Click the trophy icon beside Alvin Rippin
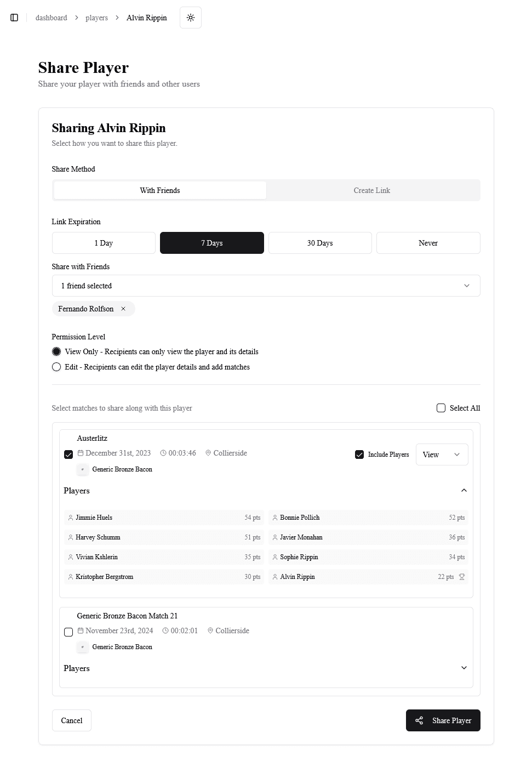The image size is (532, 767). click(462, 577)
